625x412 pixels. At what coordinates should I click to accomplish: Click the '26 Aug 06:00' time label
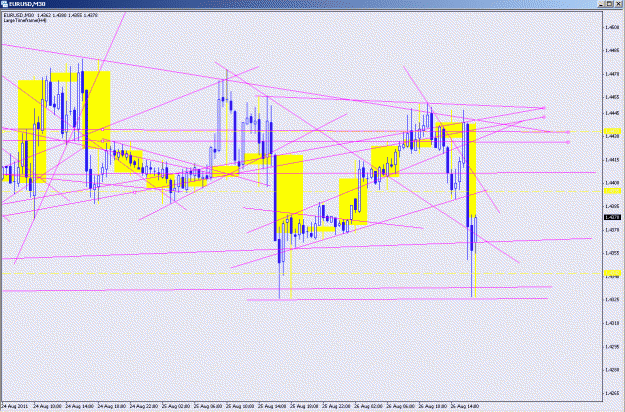coord(401,406)
